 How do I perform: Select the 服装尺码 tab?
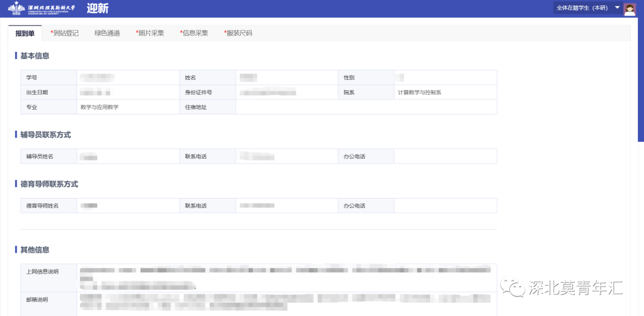click(238, 33)
